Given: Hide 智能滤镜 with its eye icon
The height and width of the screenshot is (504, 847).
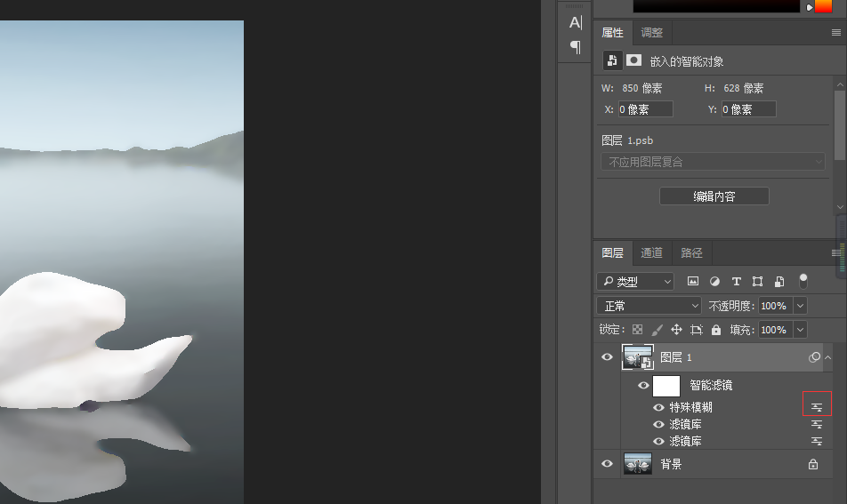Looking at the screenshot, I should click(643, 385).
